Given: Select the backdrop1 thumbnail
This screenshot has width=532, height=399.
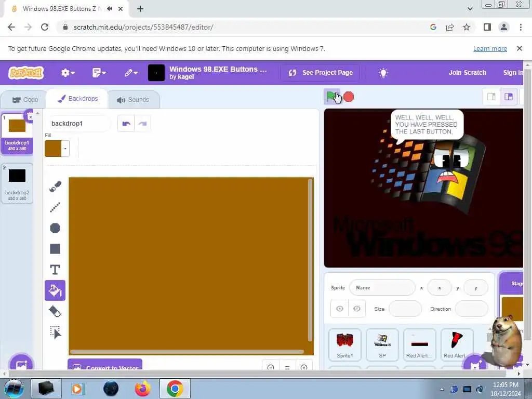Looking at the screenshot, I should pyautogui.click(x=17, y=134).
